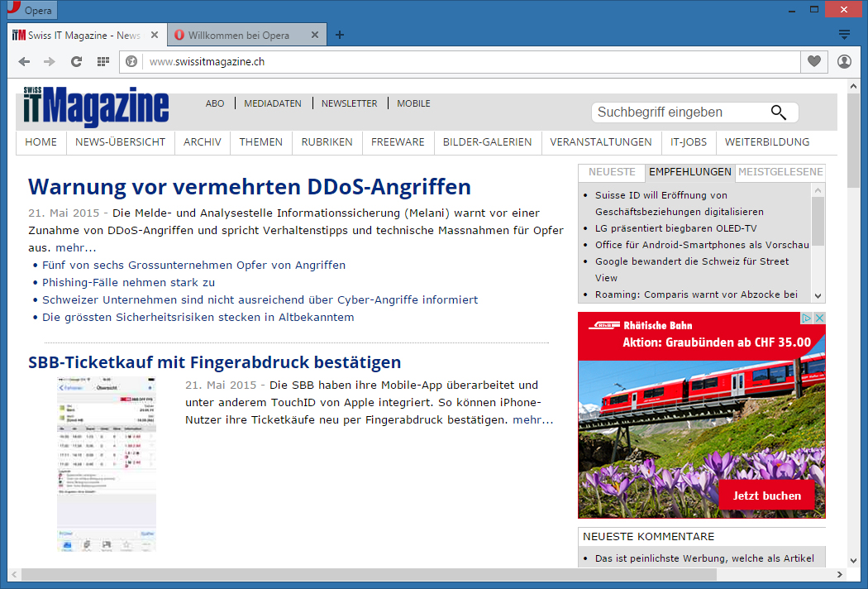Open VERANSTALTUNGEN menu item
Screen dimensions: 868x589
point(601,142)
